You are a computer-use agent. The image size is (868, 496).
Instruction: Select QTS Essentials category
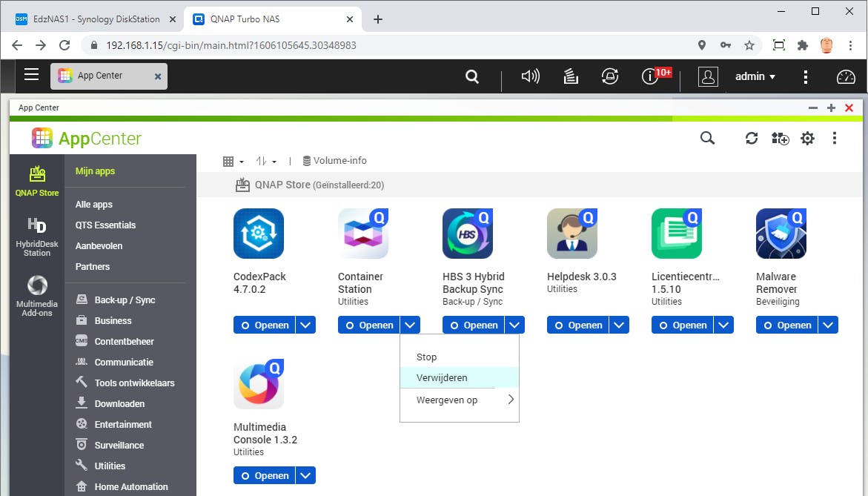pos(105,225)
